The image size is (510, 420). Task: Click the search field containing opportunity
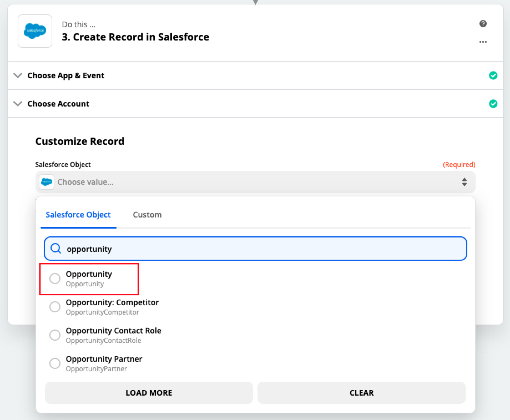coord(255,249)
